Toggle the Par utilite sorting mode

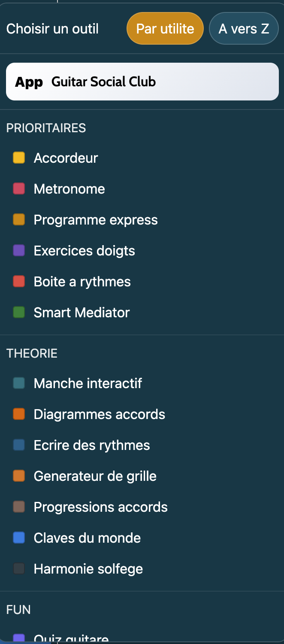point(165,28)
